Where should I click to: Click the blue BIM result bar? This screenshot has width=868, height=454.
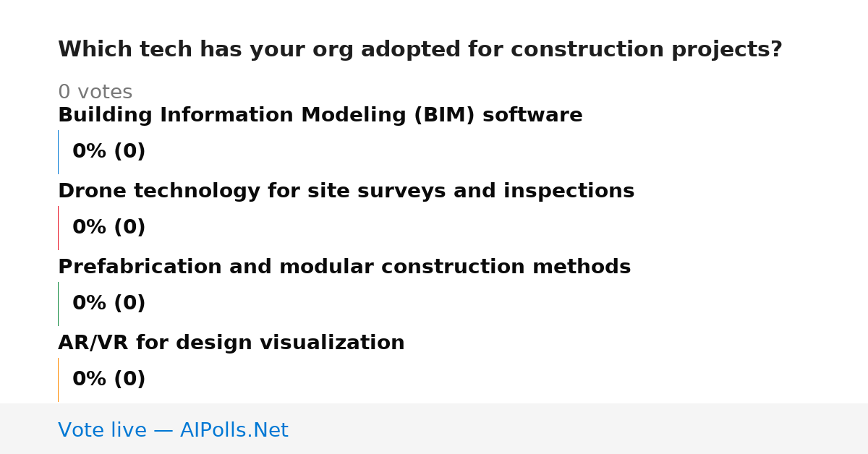point(59,152)
